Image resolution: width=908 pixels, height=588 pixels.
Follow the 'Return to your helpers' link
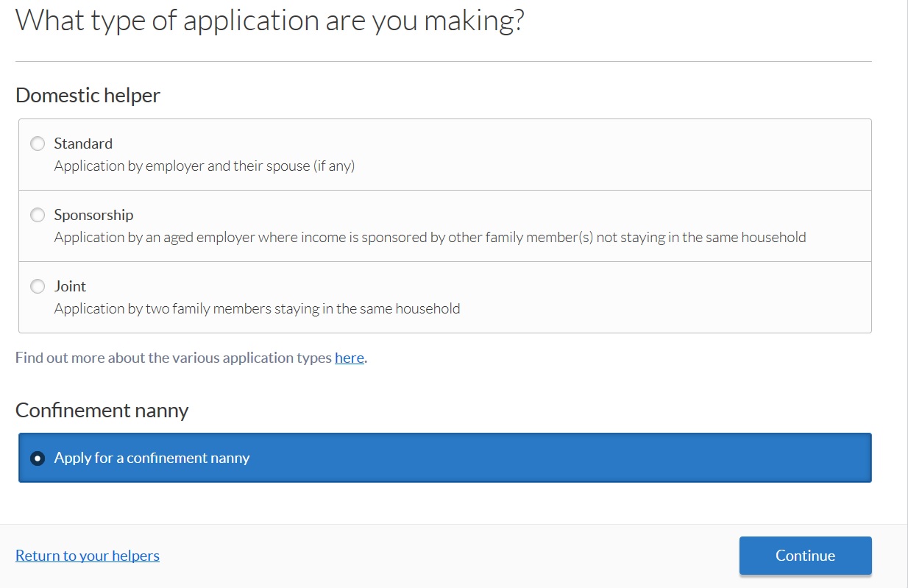88,556
